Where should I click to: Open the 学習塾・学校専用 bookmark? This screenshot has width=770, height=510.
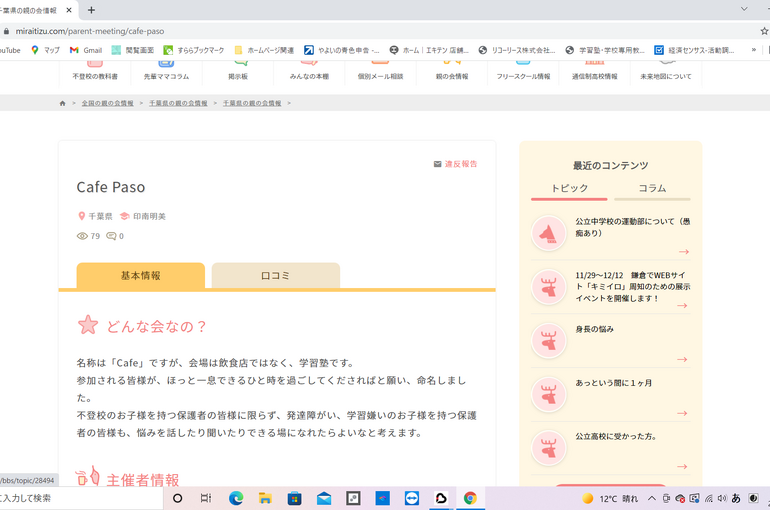(605, 50)
